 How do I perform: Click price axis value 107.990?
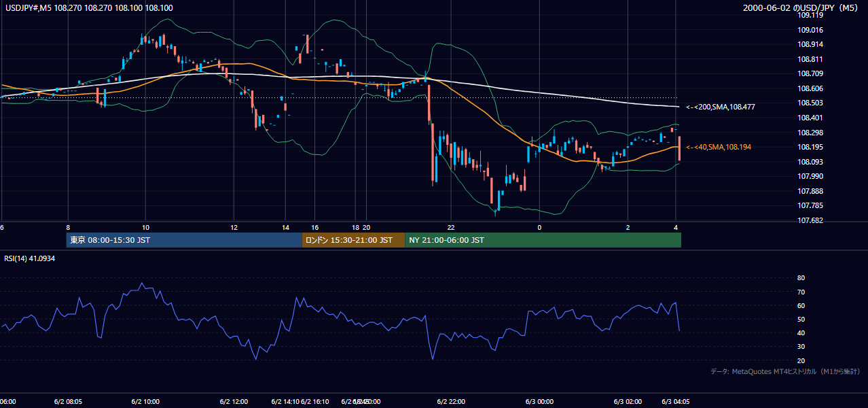pyautogui.click(x=810, y=176)
